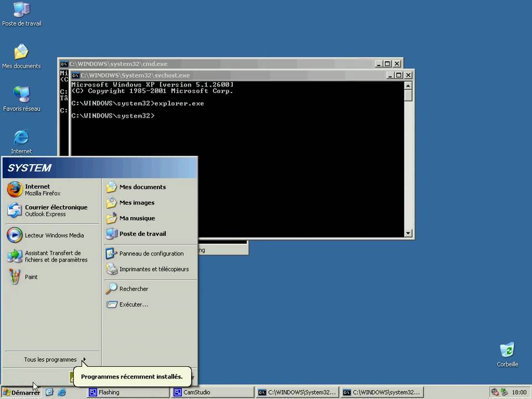Viewport: 532px width, 399px height.
Task: Click the Programmes récemment installés balloon tip
Action: click(132, 377)
